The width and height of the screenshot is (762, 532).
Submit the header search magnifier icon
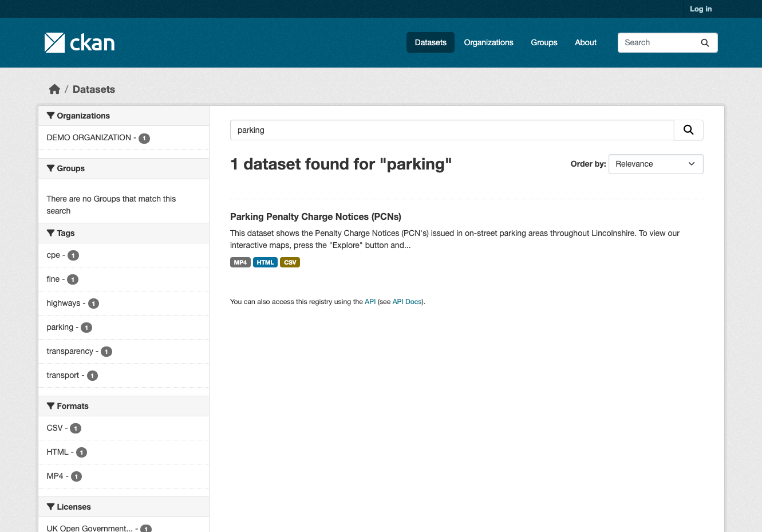click(705, 42)
